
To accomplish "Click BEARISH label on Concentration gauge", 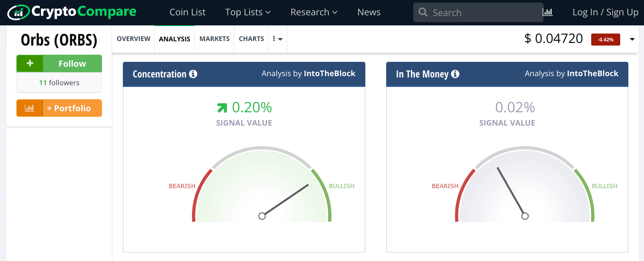I will 182,186.
